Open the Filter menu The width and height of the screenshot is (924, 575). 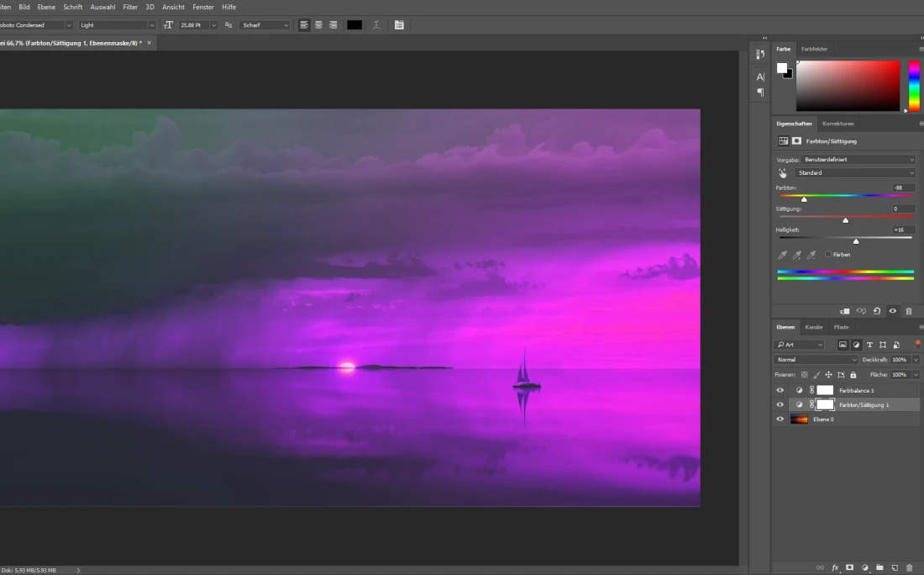coord(130,7)
